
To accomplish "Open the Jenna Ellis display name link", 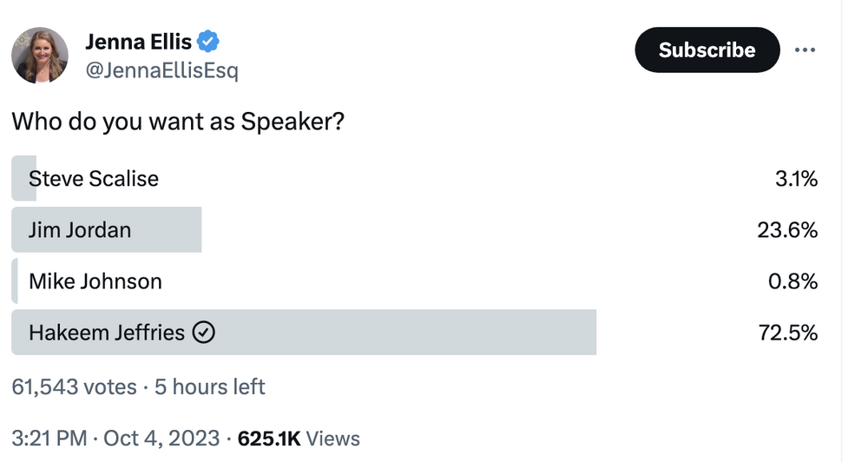I will 138,41.
